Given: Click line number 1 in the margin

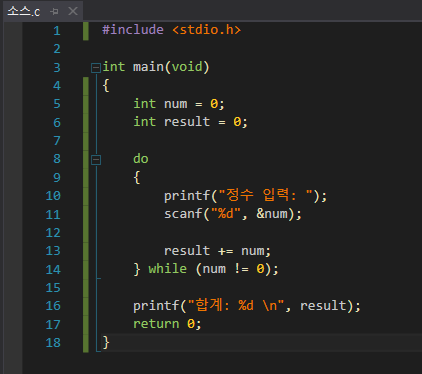Looking at the screenshot, I should click(57, 31).
